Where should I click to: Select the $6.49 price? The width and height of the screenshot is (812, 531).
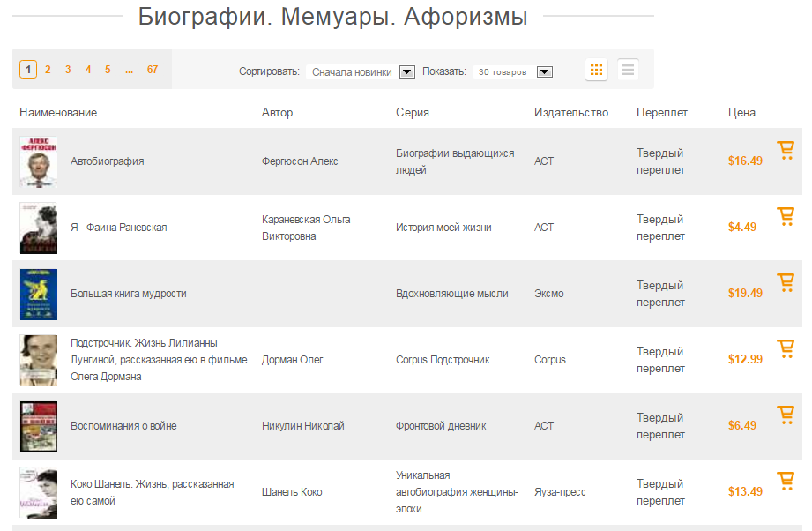742,425
